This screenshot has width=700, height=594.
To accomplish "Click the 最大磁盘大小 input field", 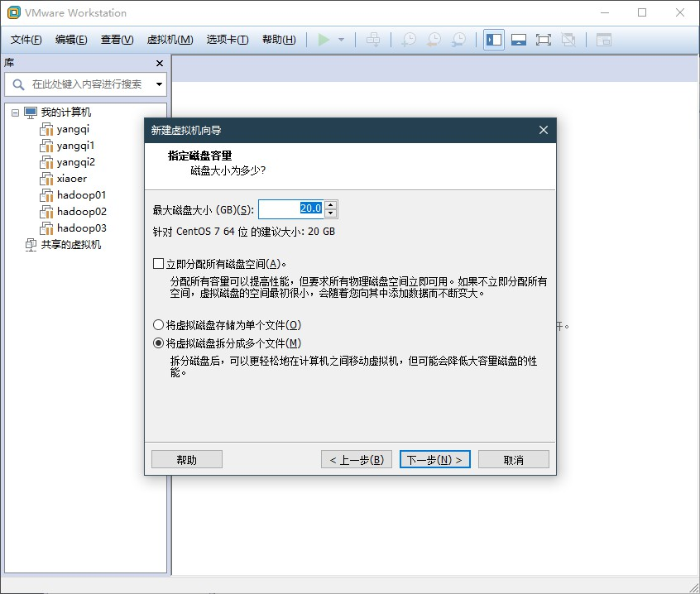I will pos(291,208).
